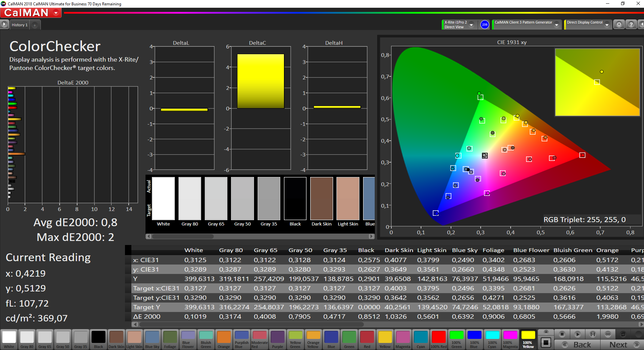Open the help question mark icon
Viewport: 644px width, 350px height.
pyautogui.click(x=631, y=25)
